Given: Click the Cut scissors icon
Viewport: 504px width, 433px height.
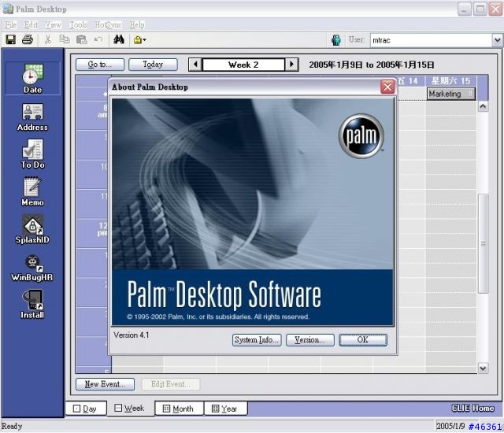Looking at the screenshot, I should coord(48,40).
